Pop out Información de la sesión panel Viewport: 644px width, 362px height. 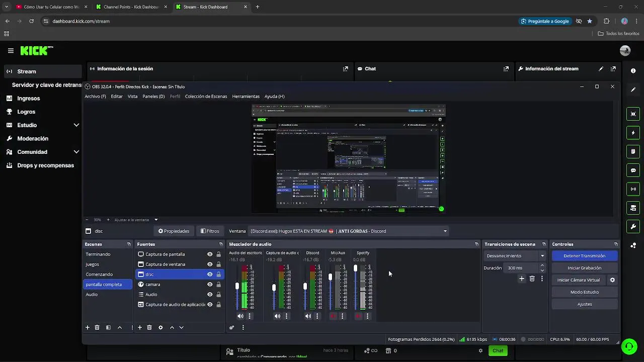click(x=345, y=69)
